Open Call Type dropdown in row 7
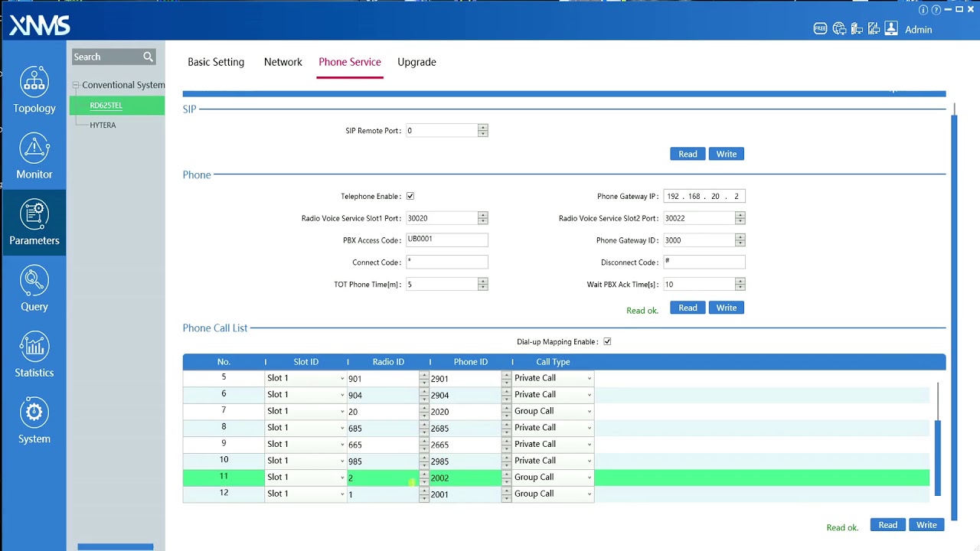Screen dimensions: 980x551 click(x=553, y=411)
